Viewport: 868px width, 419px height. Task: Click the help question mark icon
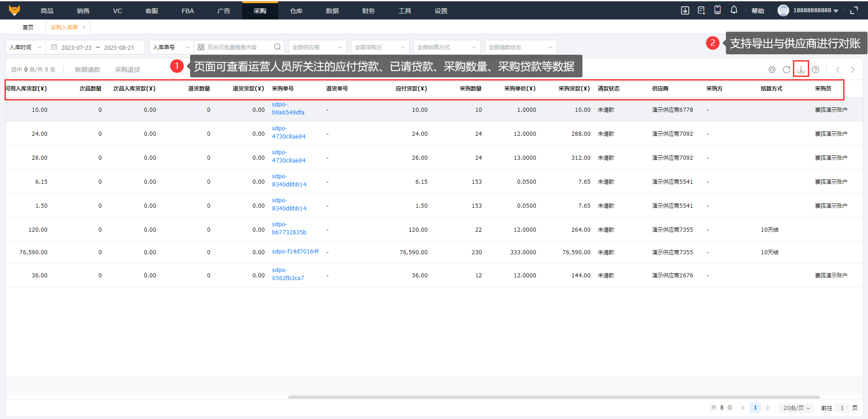coord(816,70)
